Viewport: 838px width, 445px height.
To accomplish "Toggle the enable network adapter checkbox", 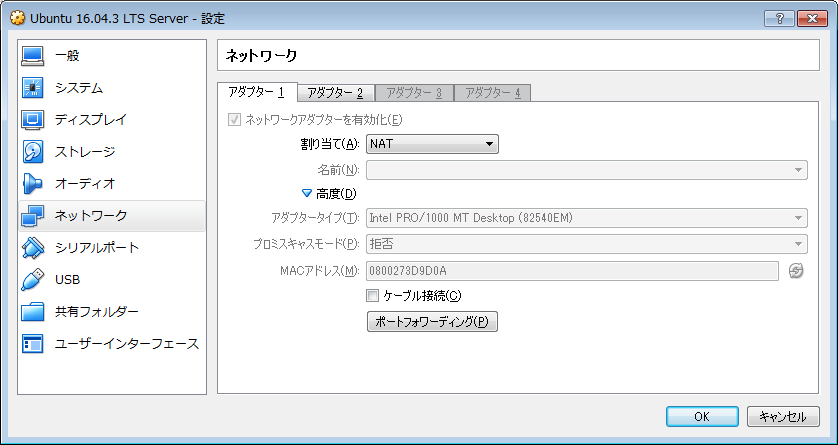I will [x=235, y=120].
